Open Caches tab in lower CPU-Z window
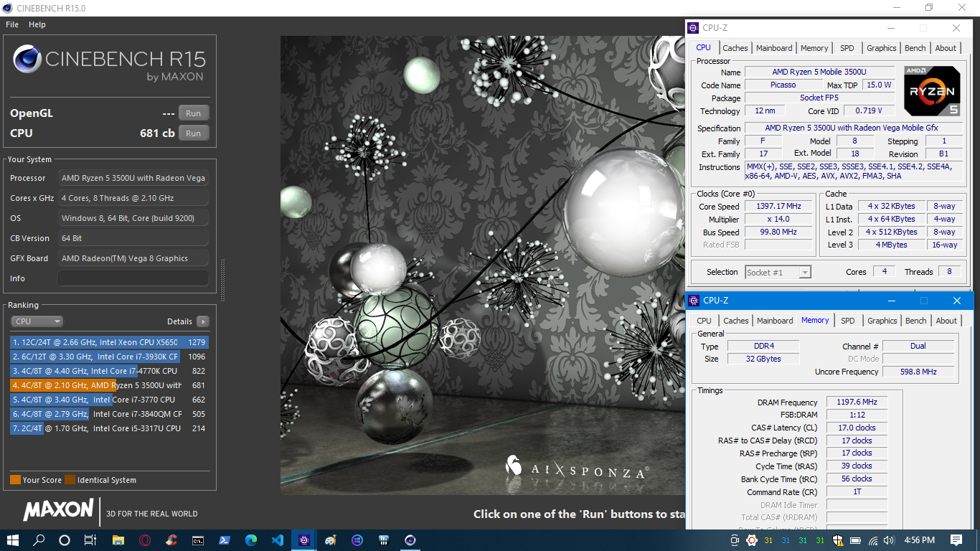 click(736, 321)
